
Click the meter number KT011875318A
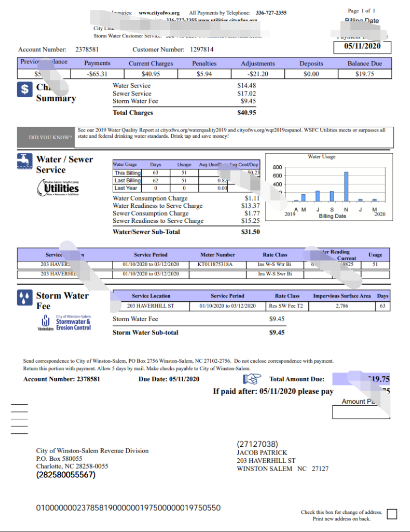point(215,264)
